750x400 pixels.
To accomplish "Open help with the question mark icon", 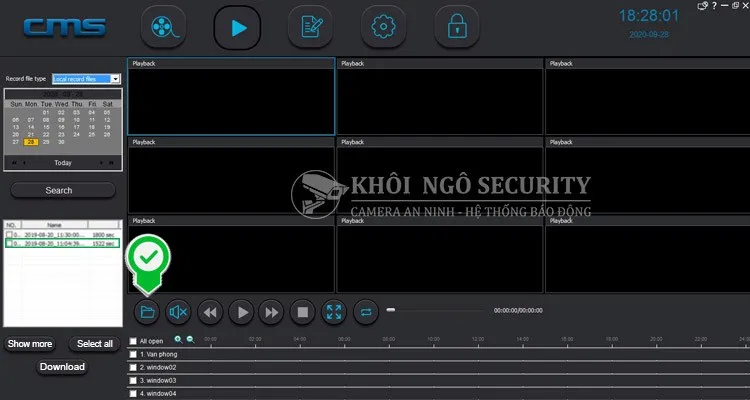I will pyautogui.click(x=715, y=6).
